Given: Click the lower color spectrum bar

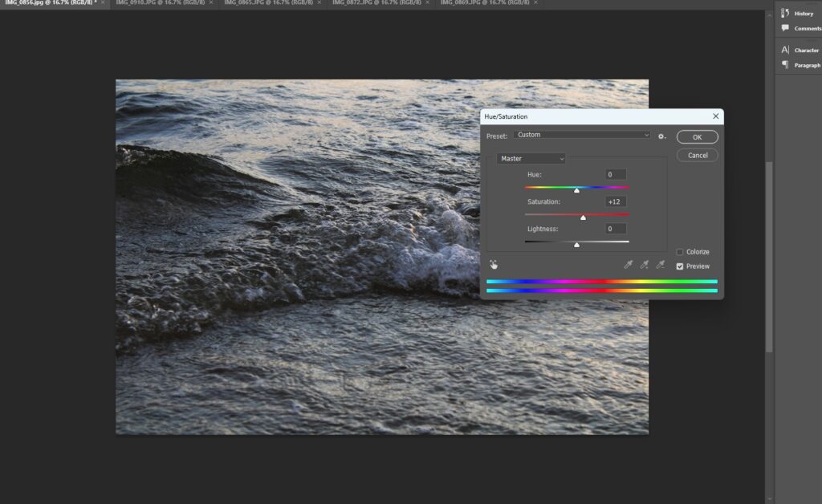Looking at the screenshot, I should 602,291.
